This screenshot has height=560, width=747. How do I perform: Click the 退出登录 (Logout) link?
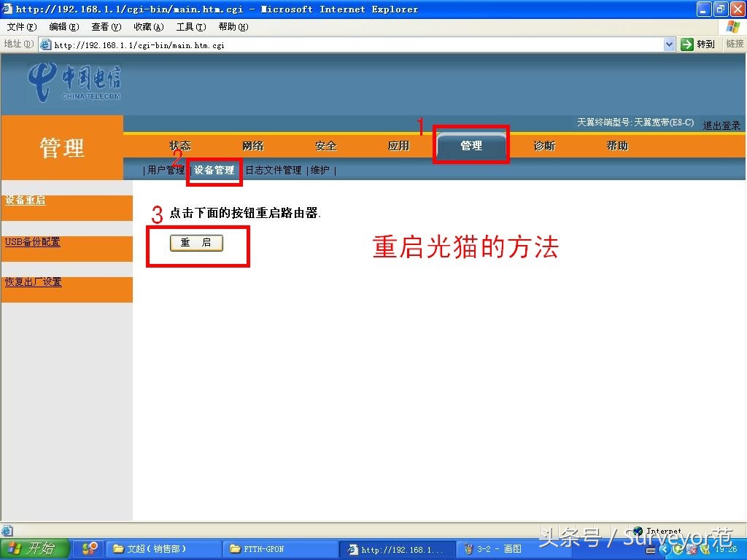click(721, 125)
